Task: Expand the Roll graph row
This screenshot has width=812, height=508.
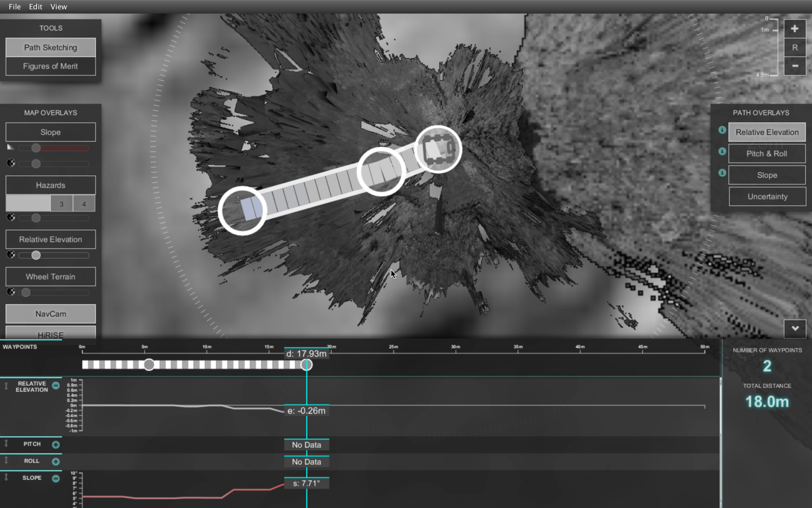Action: 56,462
